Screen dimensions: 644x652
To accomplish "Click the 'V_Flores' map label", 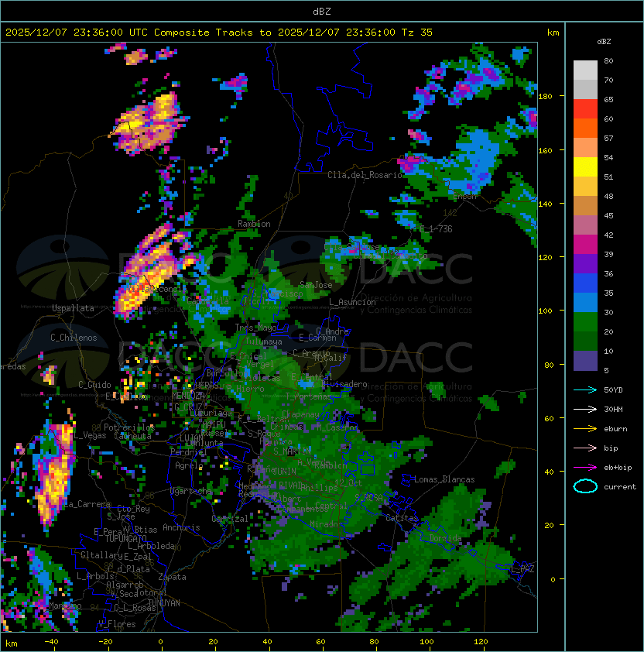I will click(117, 624).
